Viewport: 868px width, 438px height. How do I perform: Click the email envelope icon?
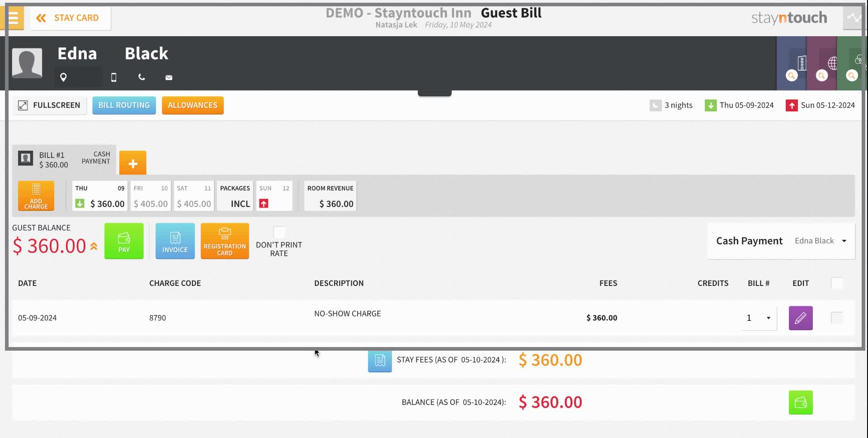[x=169, y=77]
